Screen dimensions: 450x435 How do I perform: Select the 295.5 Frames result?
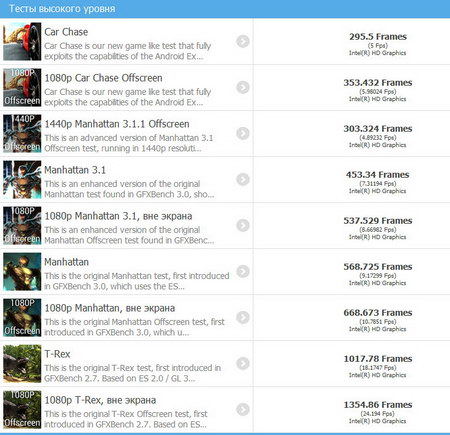pos(378,37)
